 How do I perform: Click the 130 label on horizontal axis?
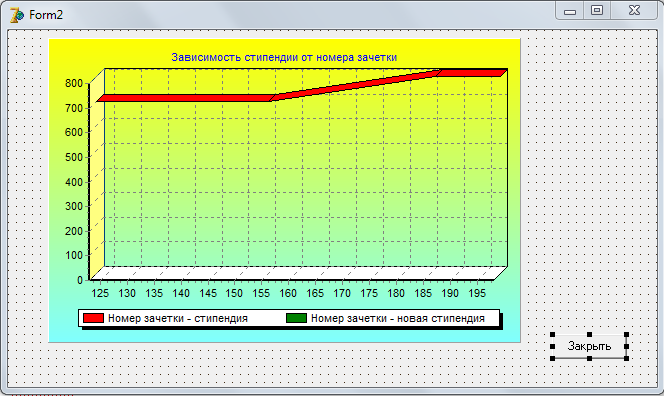127,293
